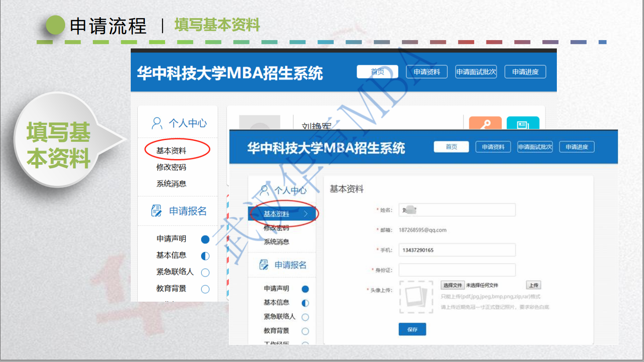644x362 pixels.
Task: Open 教育背景 item in front window list
Action: pos(276,331)
